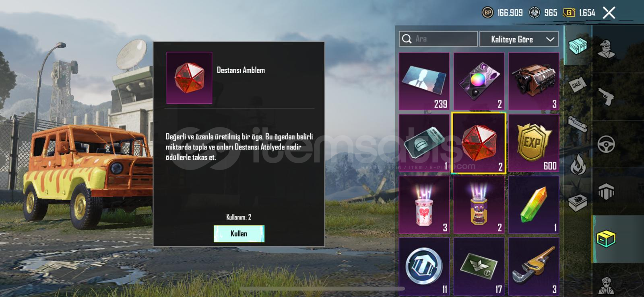Select the green crystal item

point(534,205)
